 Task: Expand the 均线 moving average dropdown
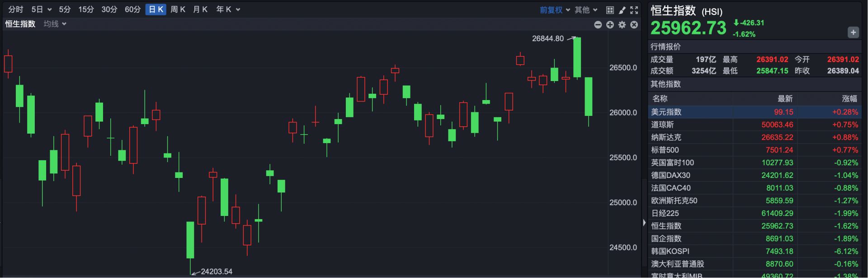[x=55, y=24]
